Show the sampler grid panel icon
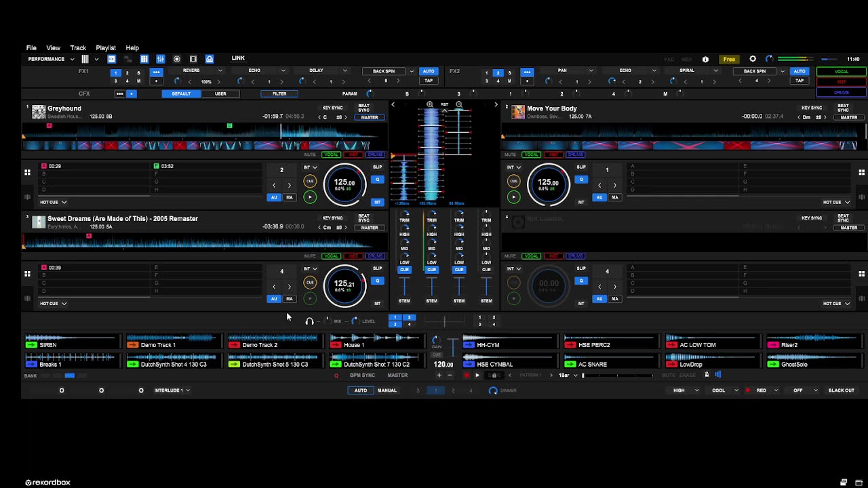This screenshot has width=868, height=488. click(144, 59)
